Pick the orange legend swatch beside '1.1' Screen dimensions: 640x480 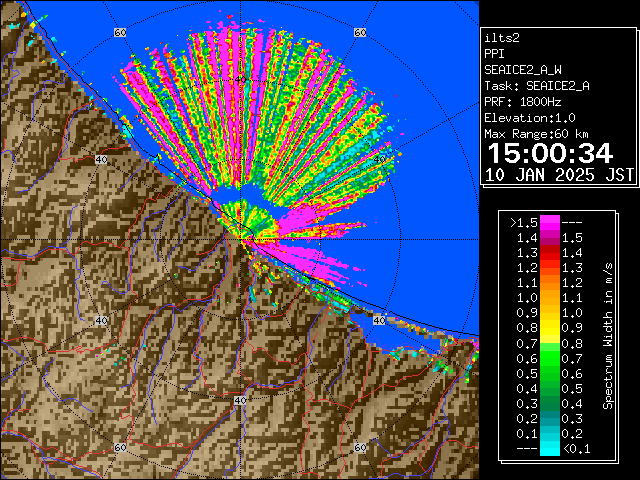(550, 283)
